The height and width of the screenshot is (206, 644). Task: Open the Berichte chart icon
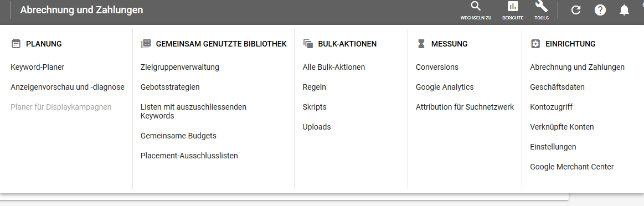[513, 6]
